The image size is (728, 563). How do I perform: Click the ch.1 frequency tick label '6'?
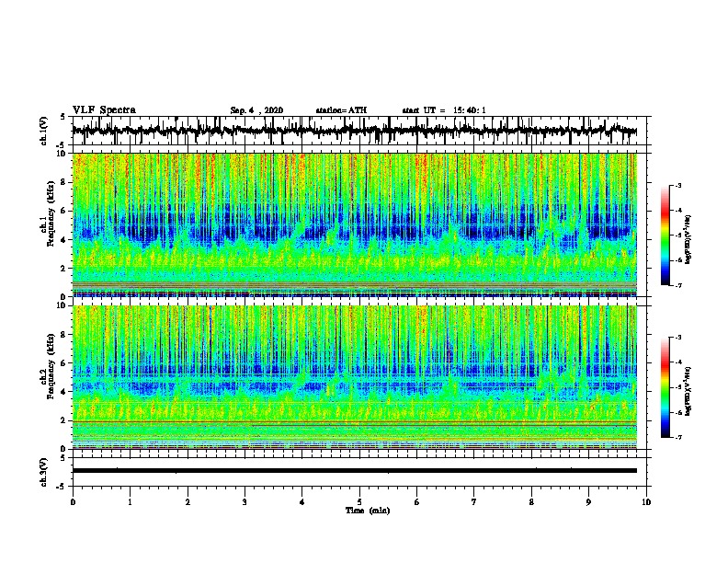coord(63,211)
